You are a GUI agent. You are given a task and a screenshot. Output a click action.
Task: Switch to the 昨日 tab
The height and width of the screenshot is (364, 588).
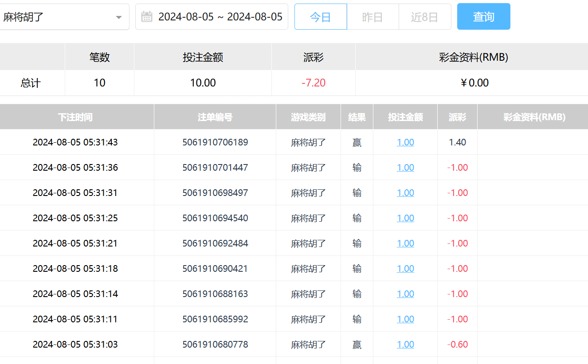tap(372, 17)
